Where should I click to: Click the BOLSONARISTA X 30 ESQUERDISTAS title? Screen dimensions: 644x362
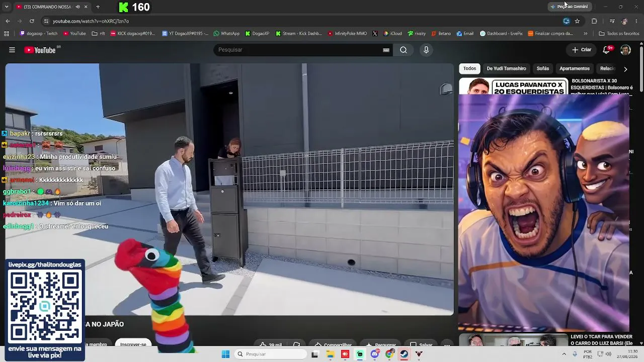click(601, 87)
